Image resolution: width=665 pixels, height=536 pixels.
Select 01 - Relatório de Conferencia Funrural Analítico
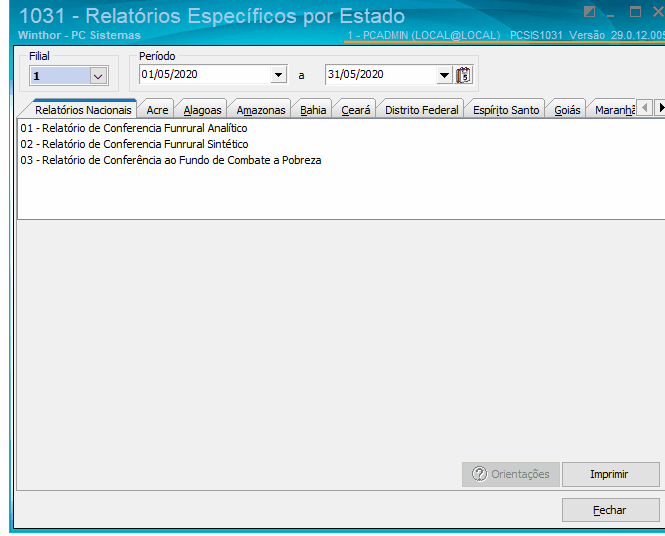click(134, 128)
